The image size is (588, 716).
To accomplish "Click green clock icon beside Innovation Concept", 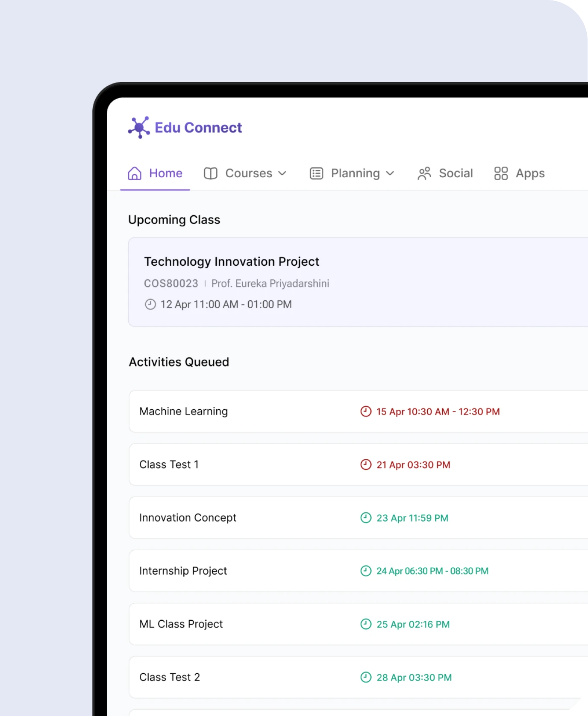I will coord(366,518).
